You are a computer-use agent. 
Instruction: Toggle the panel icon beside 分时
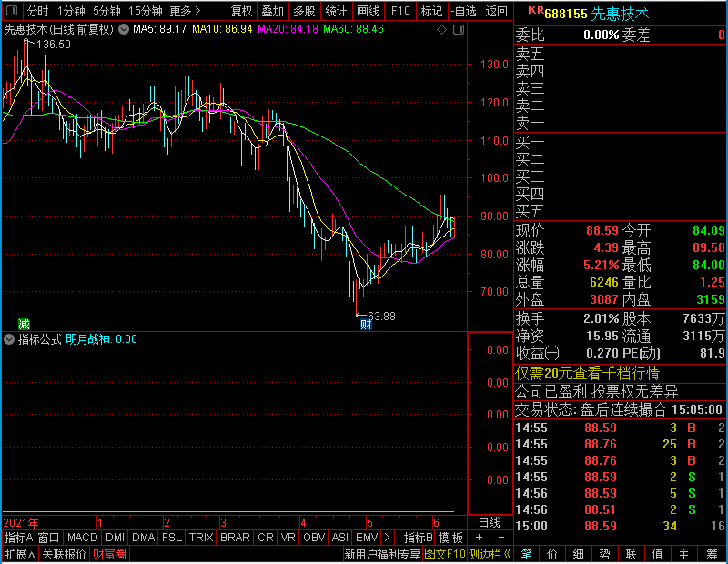tap(12, 10)
